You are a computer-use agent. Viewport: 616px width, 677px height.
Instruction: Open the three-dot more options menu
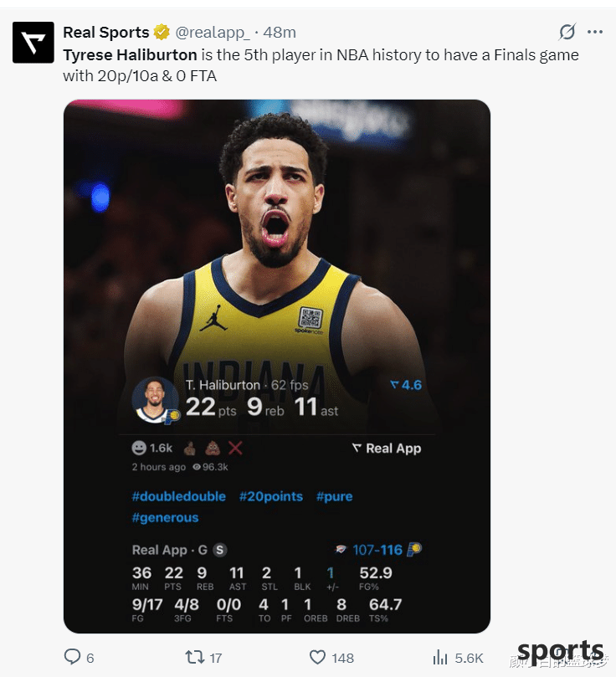click(595, 32)
